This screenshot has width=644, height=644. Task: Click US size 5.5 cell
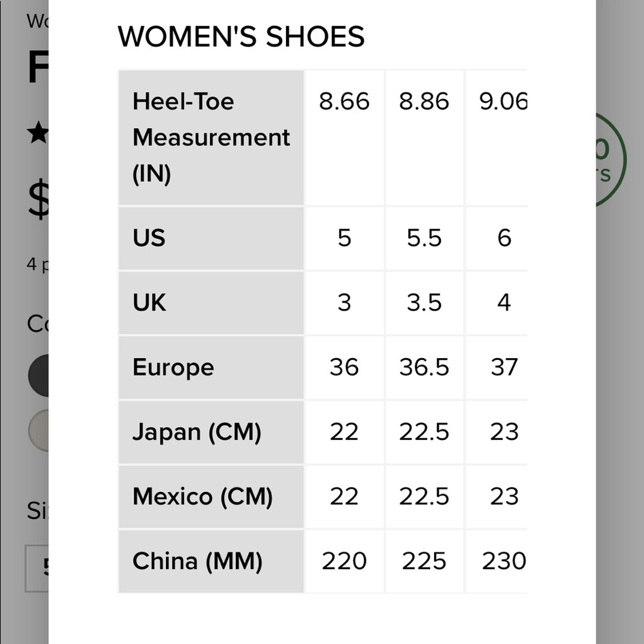pos(424,238)
